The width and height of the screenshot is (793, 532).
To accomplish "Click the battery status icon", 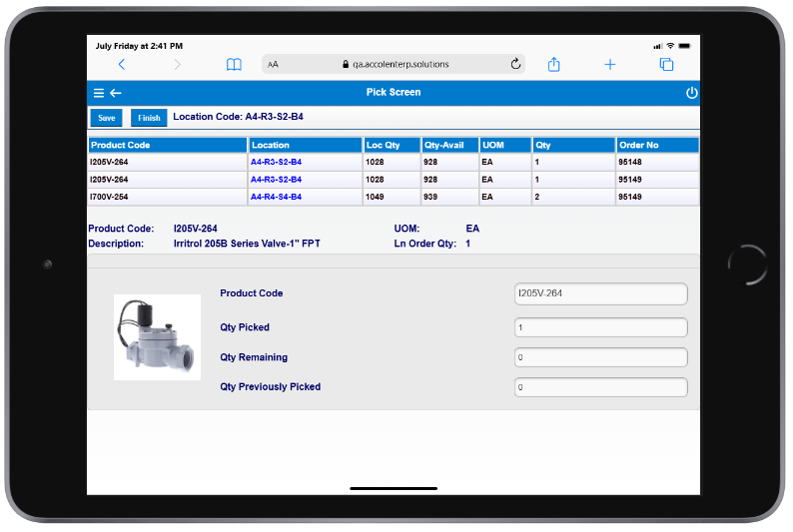I will 684,46.
